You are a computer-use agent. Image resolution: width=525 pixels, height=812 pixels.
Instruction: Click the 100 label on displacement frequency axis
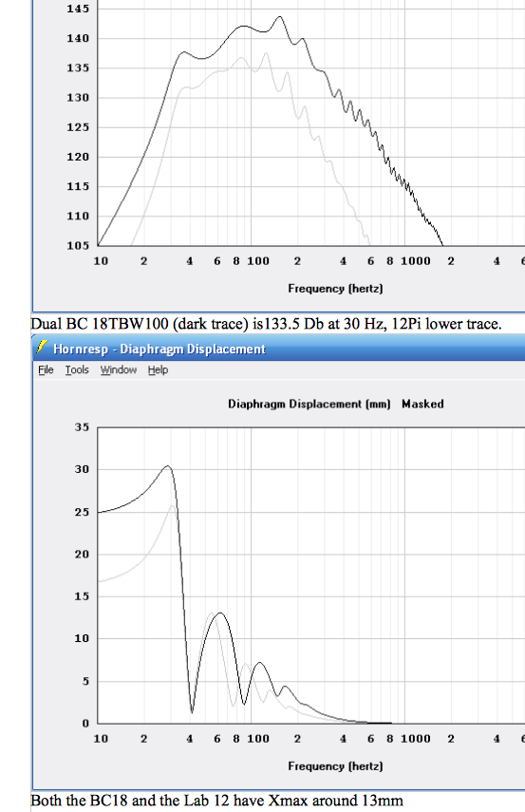tap(258, 739)
